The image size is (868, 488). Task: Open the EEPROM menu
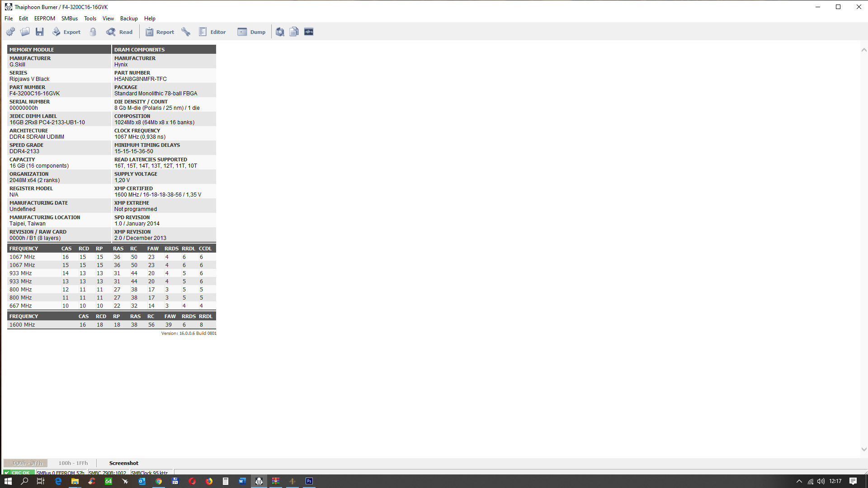45,19
